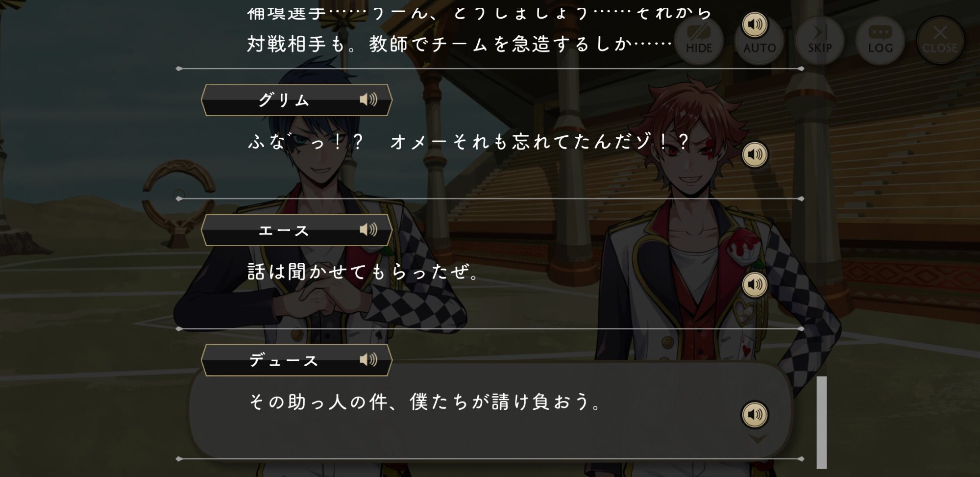
Task: Tap speaker icon in グリム name plate
Action: (x=368, y=100)
